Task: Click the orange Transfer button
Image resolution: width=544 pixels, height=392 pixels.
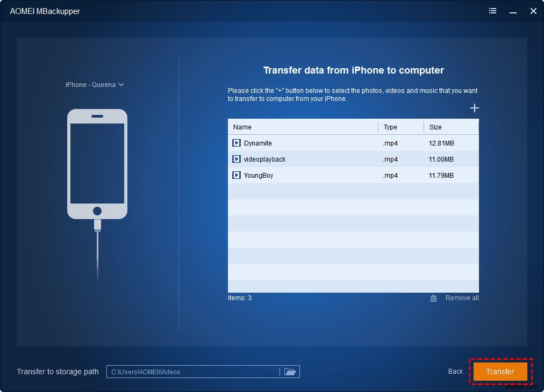Action: coord(500,371)
